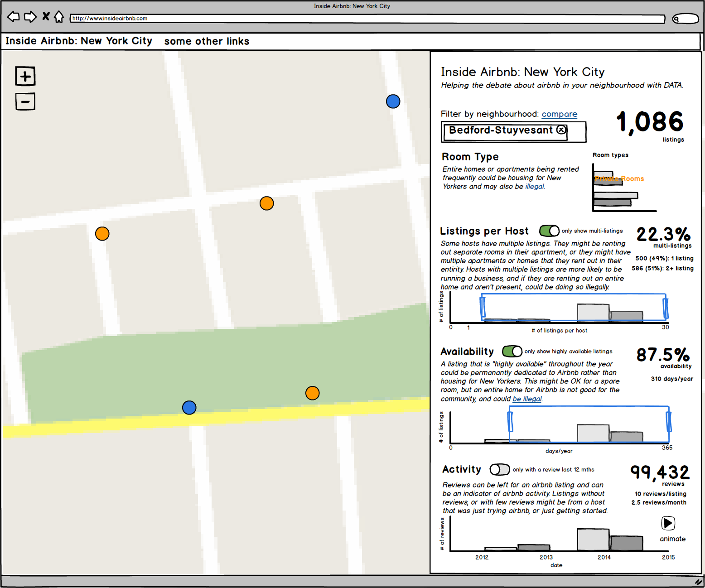Click the browser search magnifier box

(686, 19)
